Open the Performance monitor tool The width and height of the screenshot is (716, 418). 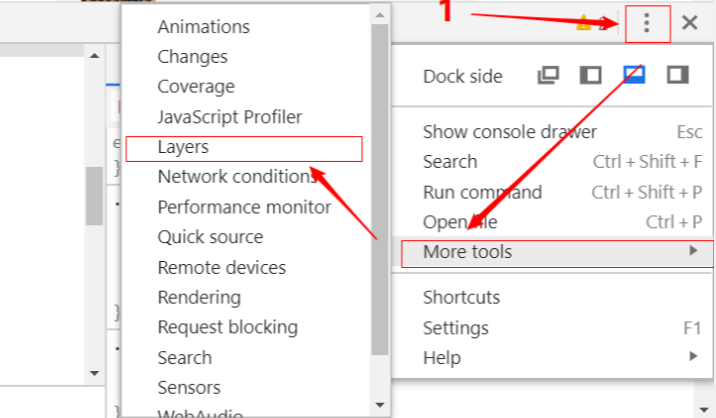(244, 207)
